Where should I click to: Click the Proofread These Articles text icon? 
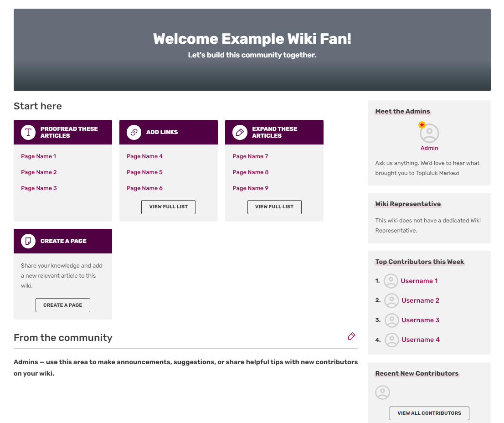tap(28, 132)
